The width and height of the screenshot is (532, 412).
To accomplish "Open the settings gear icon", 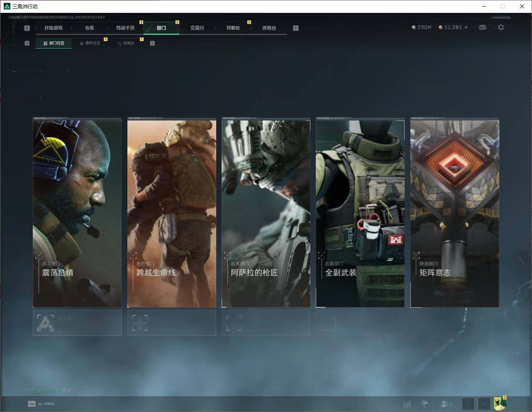I will click(501, 27).
